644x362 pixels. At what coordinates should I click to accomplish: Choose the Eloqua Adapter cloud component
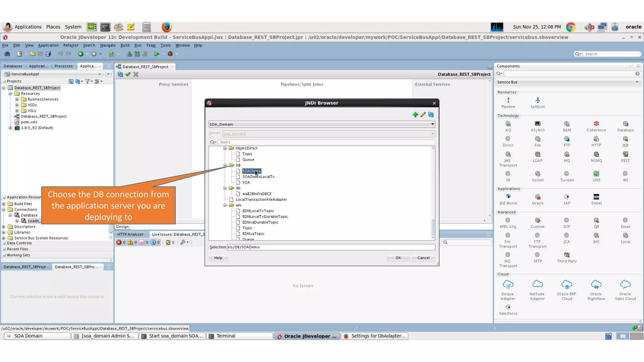508,290
